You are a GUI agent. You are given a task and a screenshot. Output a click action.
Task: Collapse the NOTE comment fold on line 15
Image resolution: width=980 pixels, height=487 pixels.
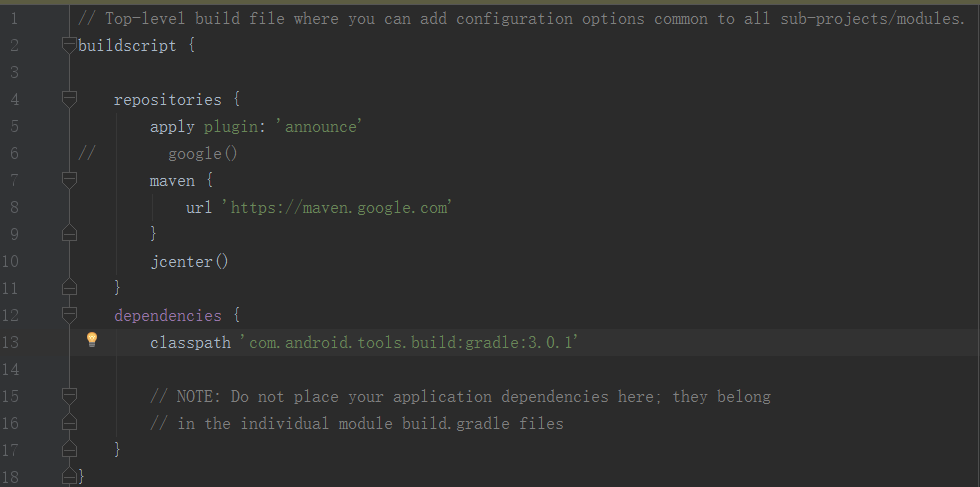(69, 396)
